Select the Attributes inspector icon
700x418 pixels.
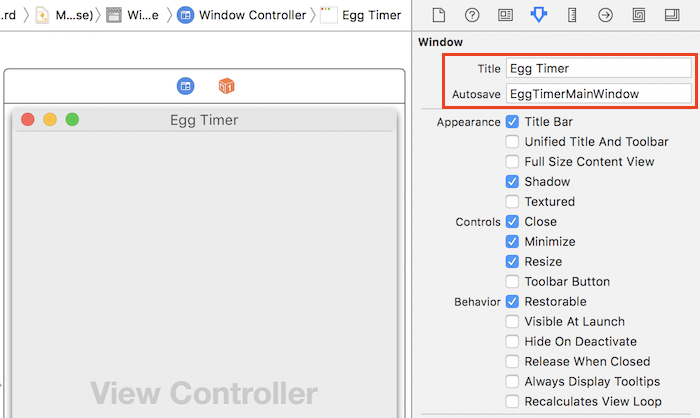[x=538, y=15]
